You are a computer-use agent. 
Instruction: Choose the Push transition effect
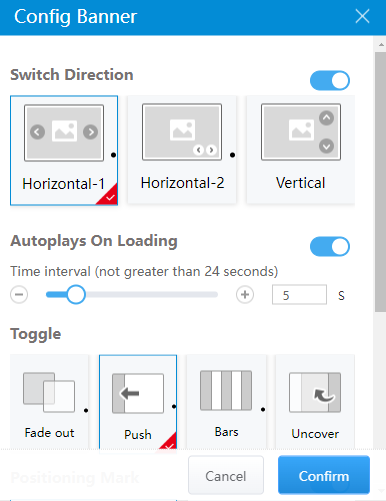(x=138, y=402)
